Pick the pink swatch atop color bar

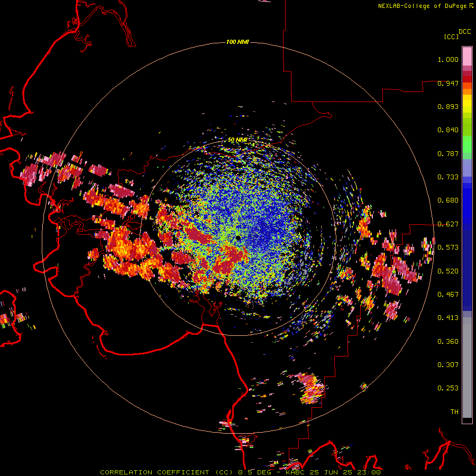(467, 56)
